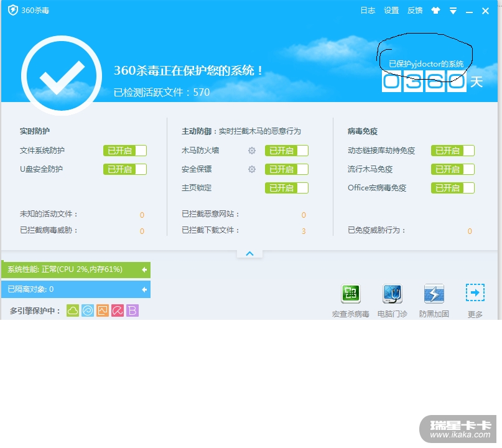Viewport: 502px width, 448px height.
Task: Toggle 文件系统防护 switch
Action: tap(125, 151)
